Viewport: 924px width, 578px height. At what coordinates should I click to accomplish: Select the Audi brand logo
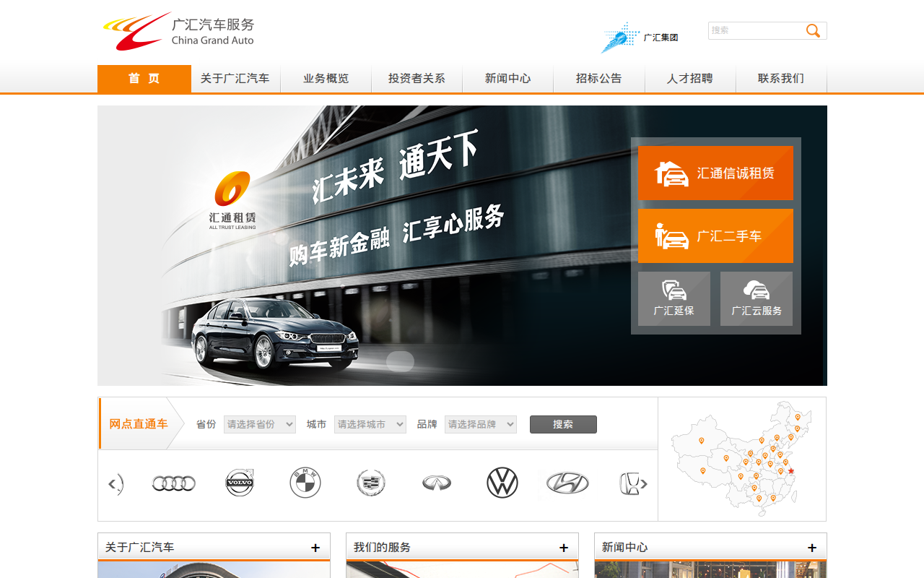[x=174, y=483]
